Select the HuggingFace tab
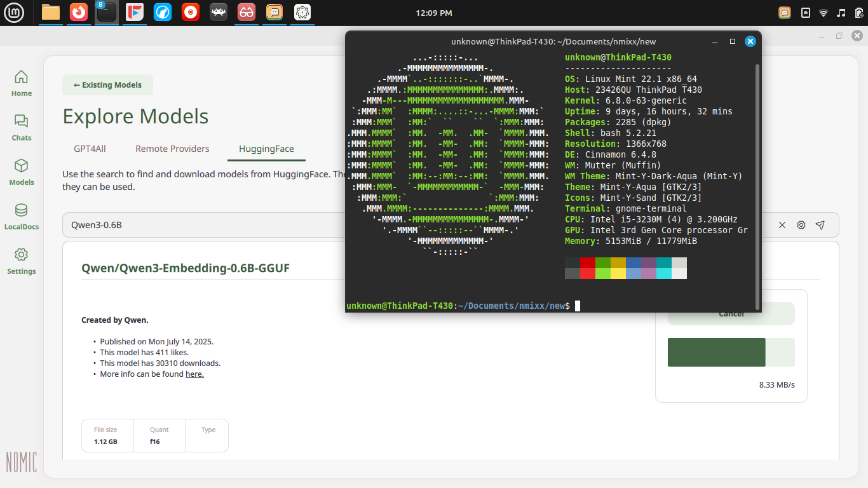 click(x=266, y=149)
